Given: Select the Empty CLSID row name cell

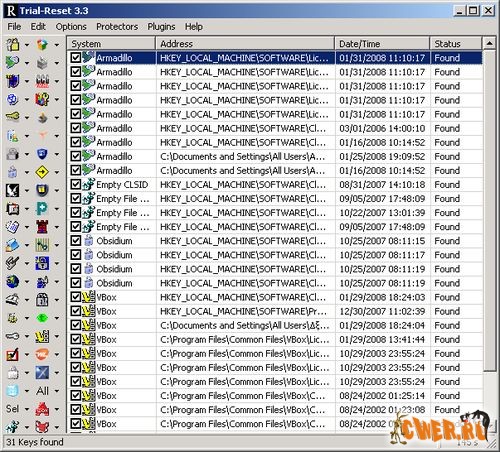Looking at the screenshot, I should [x=122, y=184].
